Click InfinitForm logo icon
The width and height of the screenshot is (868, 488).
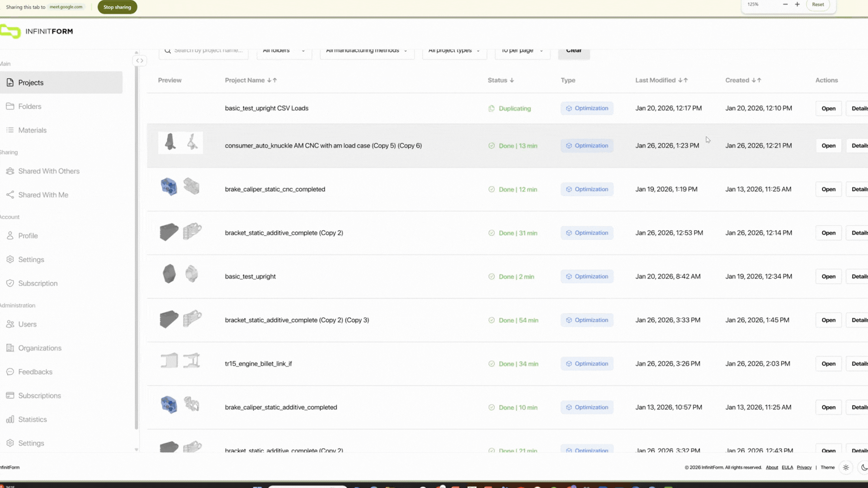10,32
